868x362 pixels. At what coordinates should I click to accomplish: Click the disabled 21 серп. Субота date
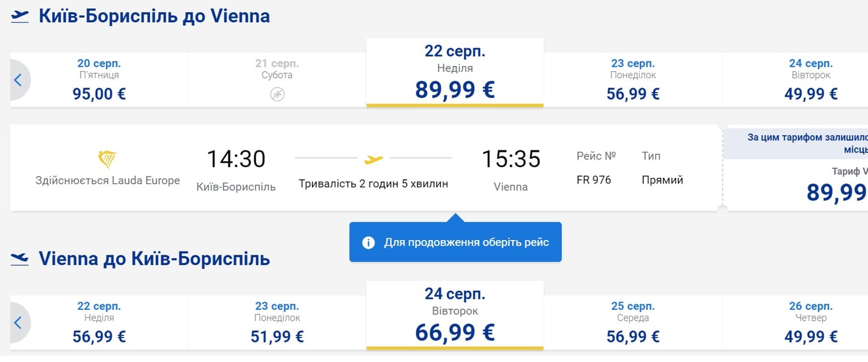(277, 70)
